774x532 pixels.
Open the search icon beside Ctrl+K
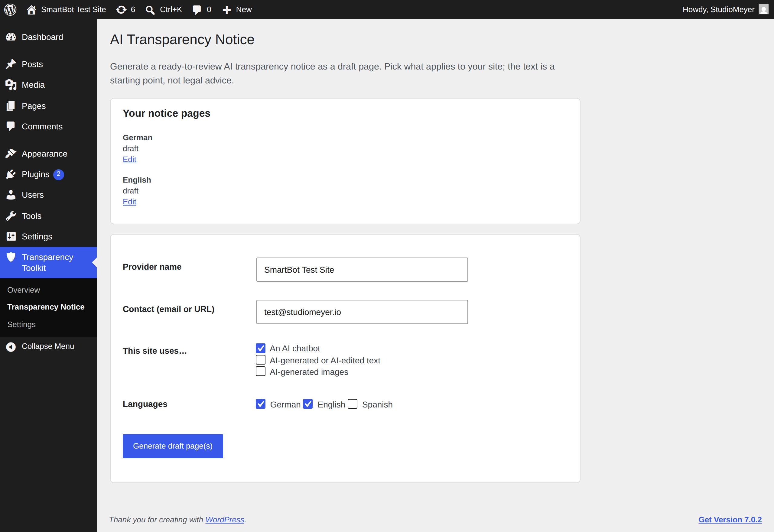click(150, 10)
